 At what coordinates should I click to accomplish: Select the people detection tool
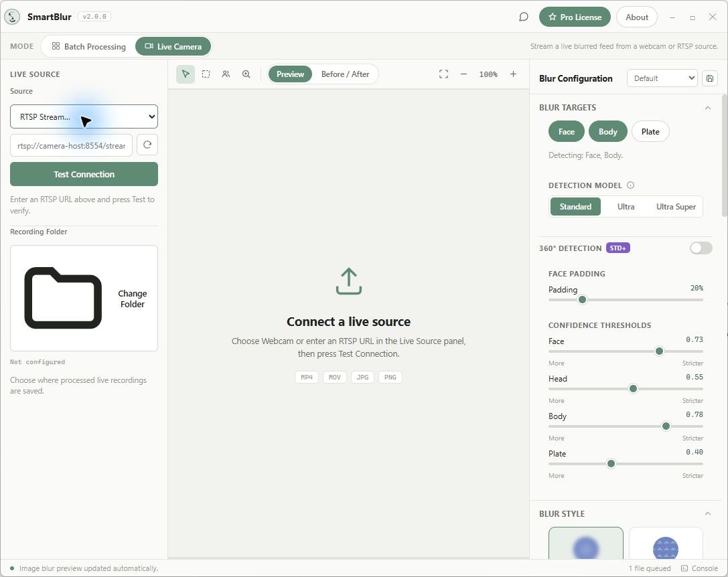pos(226,74)
